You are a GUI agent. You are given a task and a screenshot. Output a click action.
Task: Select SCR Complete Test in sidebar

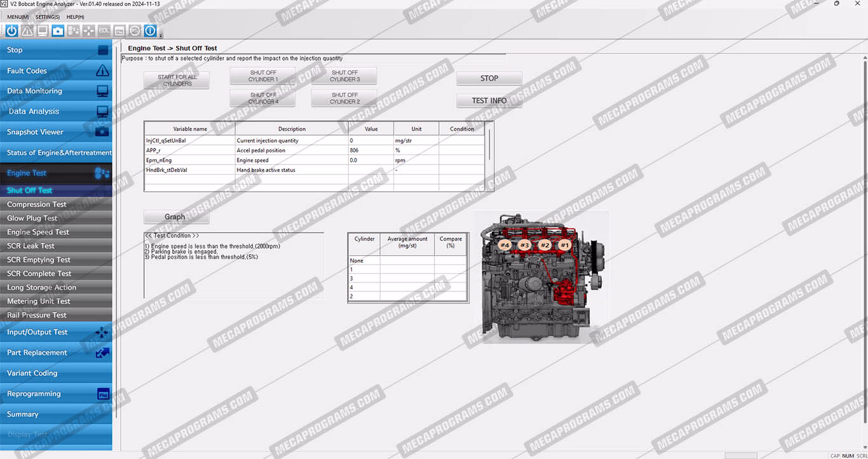pyautogui.click(x=56, y=274)
